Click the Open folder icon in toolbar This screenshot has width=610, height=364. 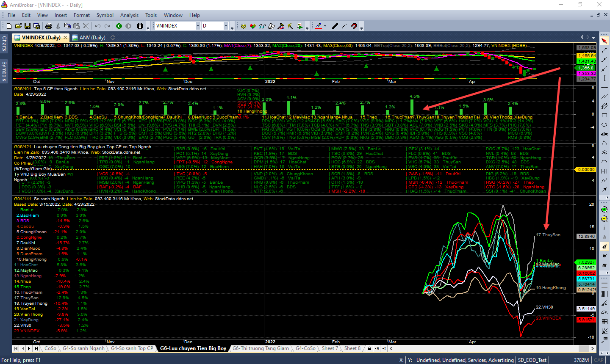[x=18, y=26]
